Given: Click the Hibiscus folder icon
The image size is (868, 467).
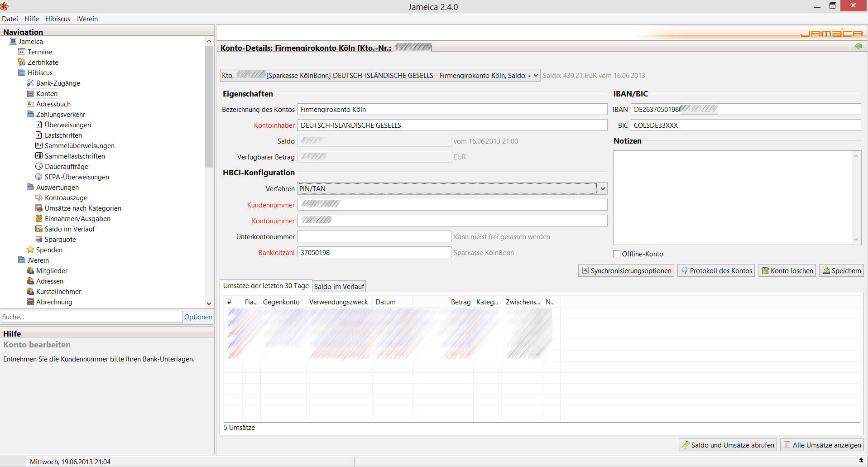Looking at the screenshot, I should tap(22, 72).
